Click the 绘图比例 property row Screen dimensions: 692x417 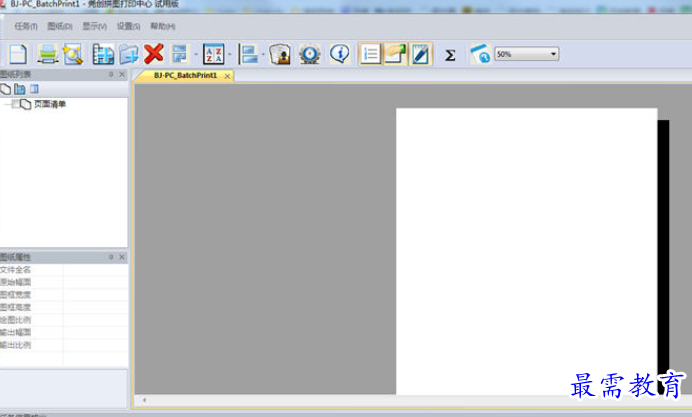click(x=64, y=320)
